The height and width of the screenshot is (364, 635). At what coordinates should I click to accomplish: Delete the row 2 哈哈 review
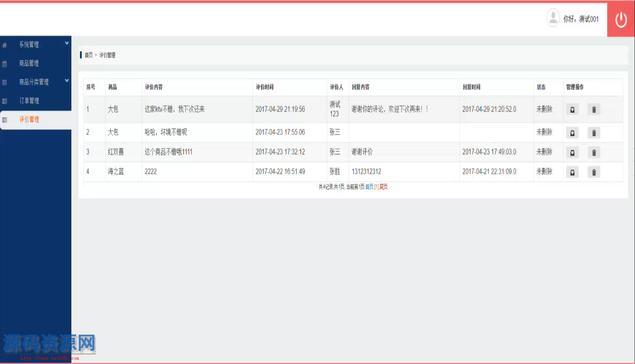click(x=593, y=133)
